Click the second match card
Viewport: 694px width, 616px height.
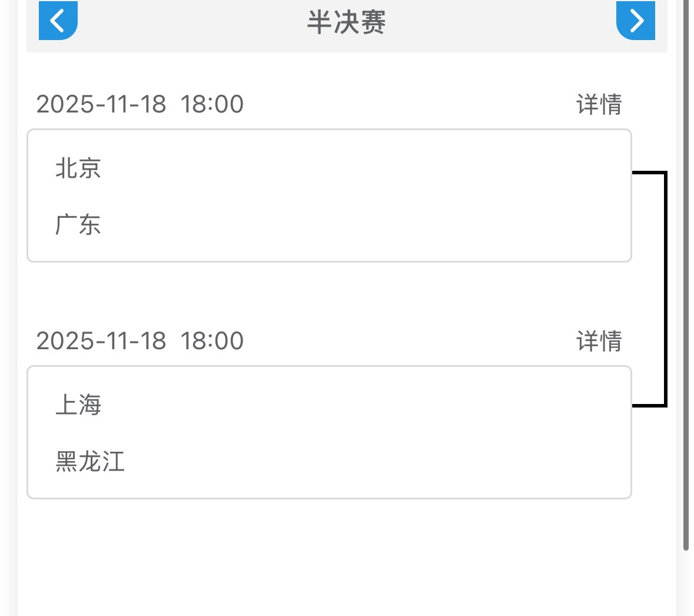[330, 433]
